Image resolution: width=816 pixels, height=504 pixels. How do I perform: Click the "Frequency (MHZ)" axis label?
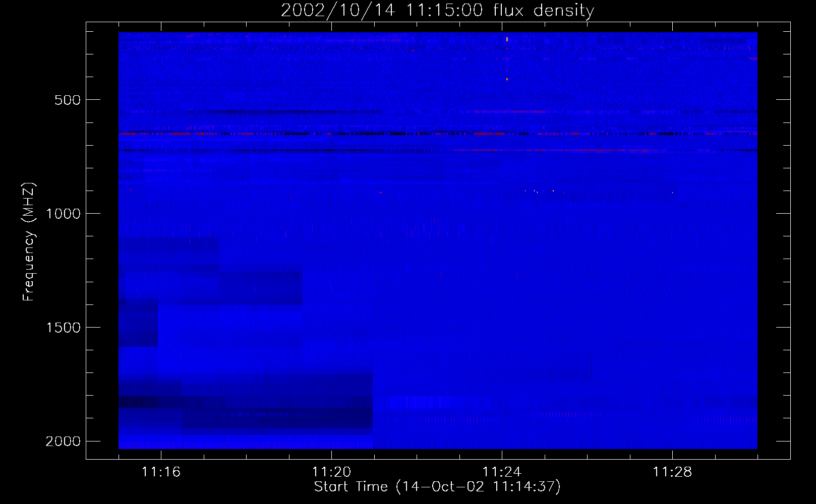point(29,241)
